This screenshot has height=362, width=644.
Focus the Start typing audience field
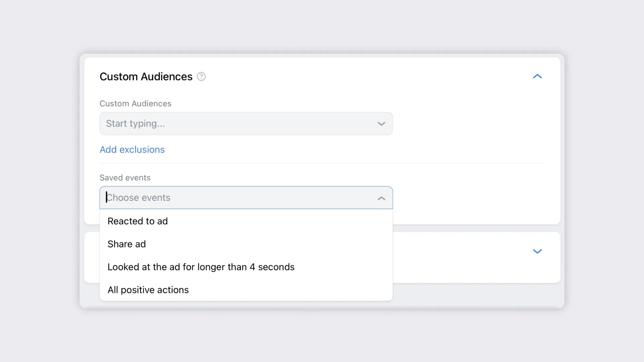pyautogui.click(x=235, y=124)
